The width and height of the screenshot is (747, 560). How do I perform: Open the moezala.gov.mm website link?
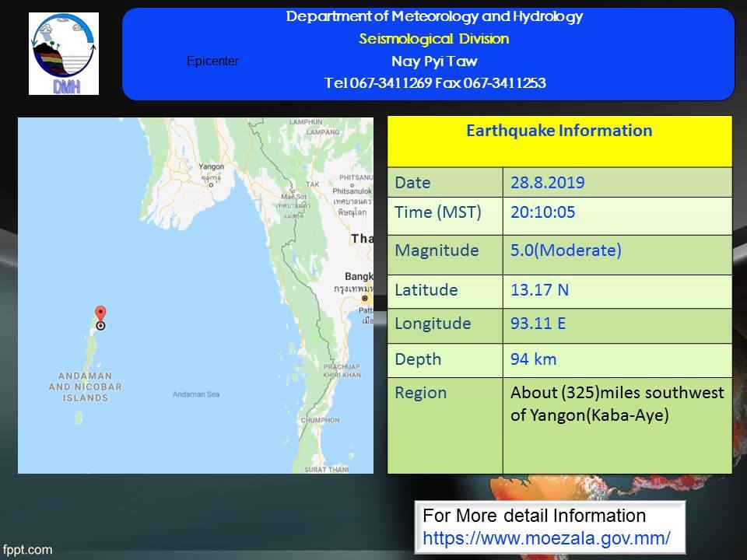coord(546,537)
